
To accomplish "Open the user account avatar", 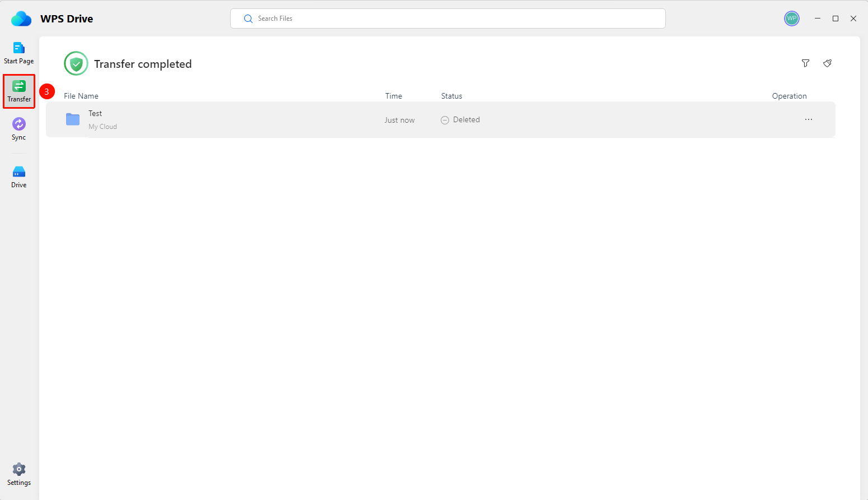I will click(x=791, y=18).
